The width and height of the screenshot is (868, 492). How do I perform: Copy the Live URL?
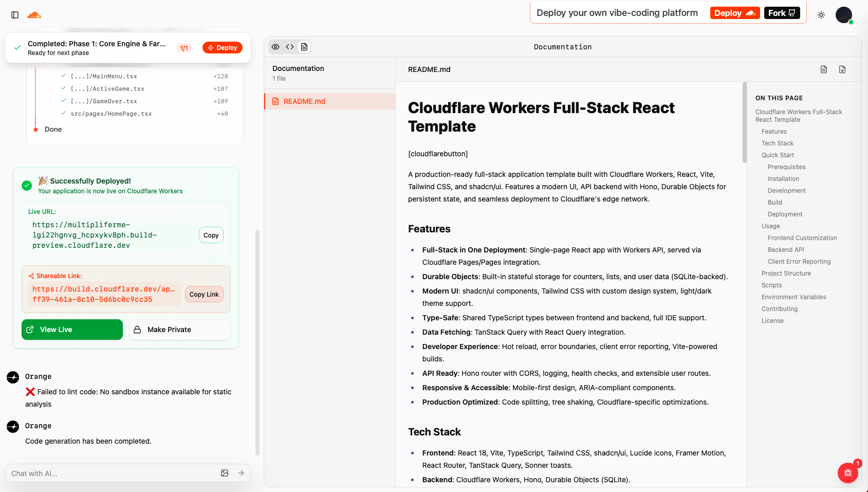click(x=211, y=235)
